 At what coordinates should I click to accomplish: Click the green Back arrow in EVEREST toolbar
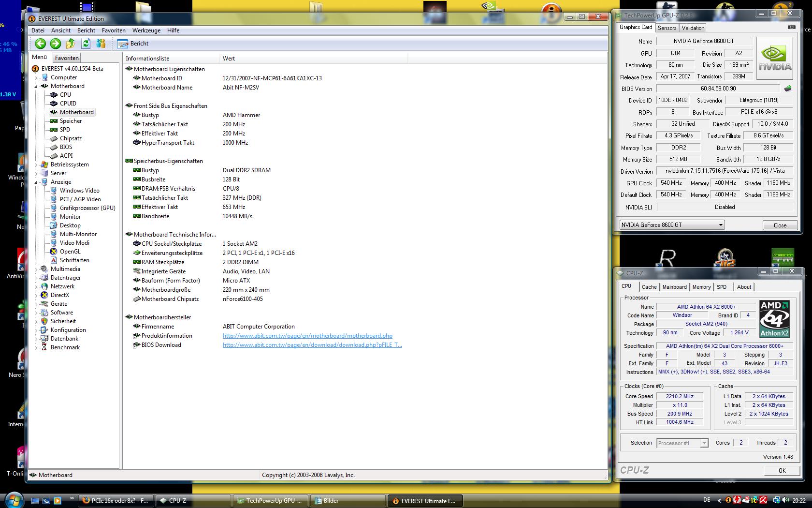[x=41, y=44]
